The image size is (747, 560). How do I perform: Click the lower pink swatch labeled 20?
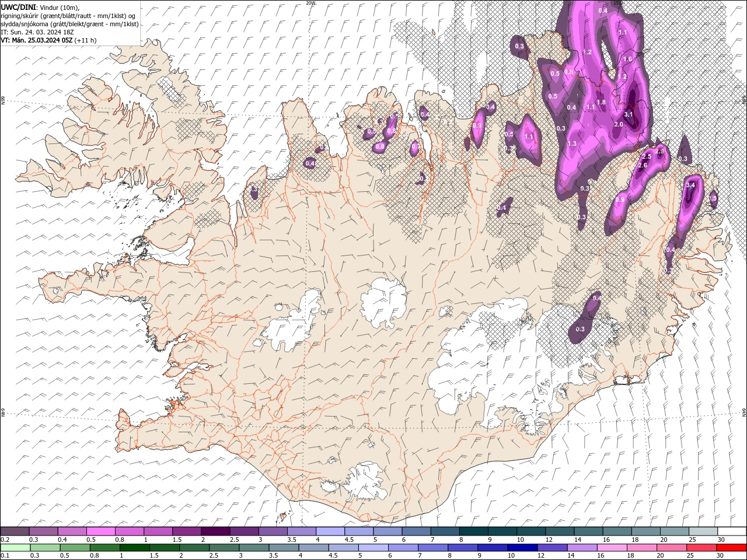[x=671, y=547]
